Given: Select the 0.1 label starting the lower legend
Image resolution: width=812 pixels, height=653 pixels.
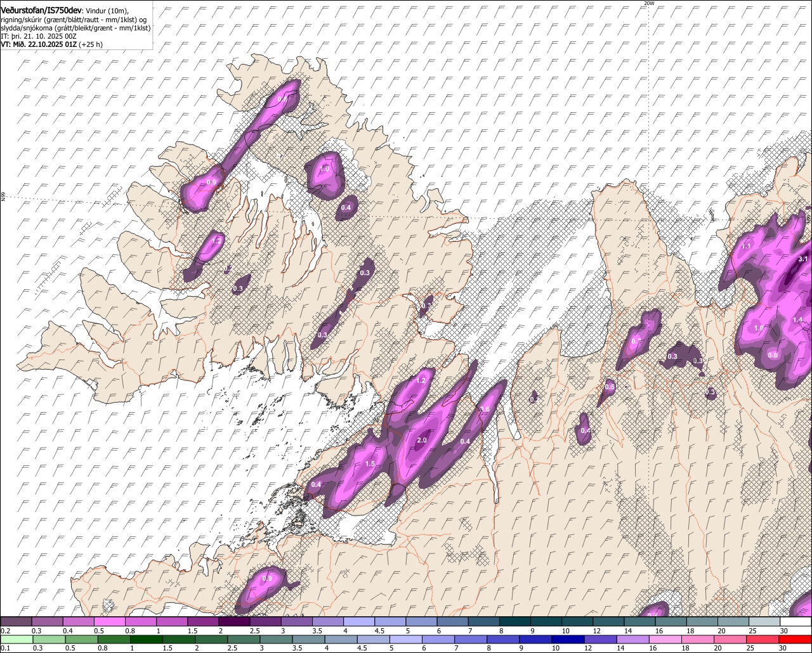Looking at the screenshot, I should point(5,648).
